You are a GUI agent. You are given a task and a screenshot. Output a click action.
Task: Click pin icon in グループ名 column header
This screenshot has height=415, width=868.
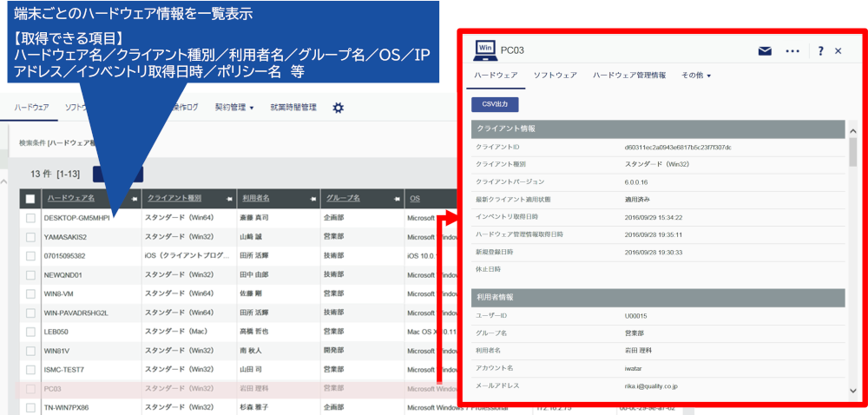397,198
